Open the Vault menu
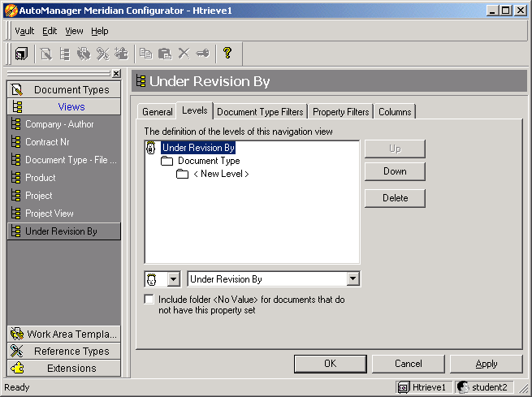 click(x=24, y=31)
